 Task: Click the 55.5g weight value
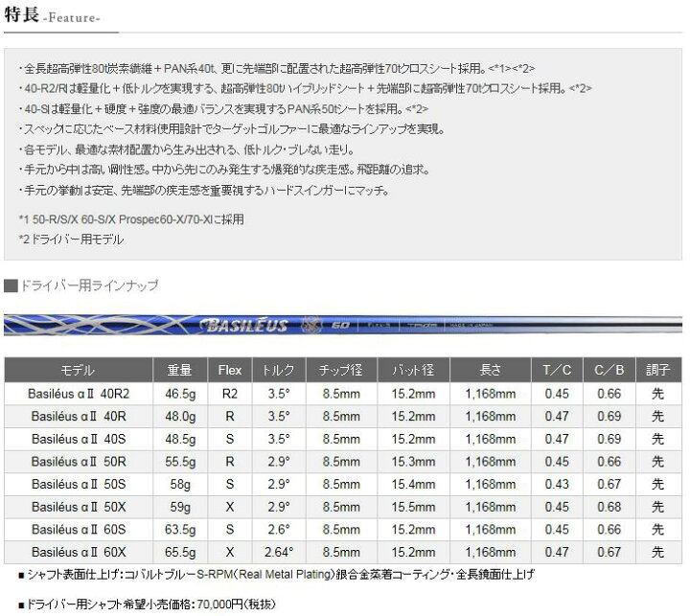[180, 462]
